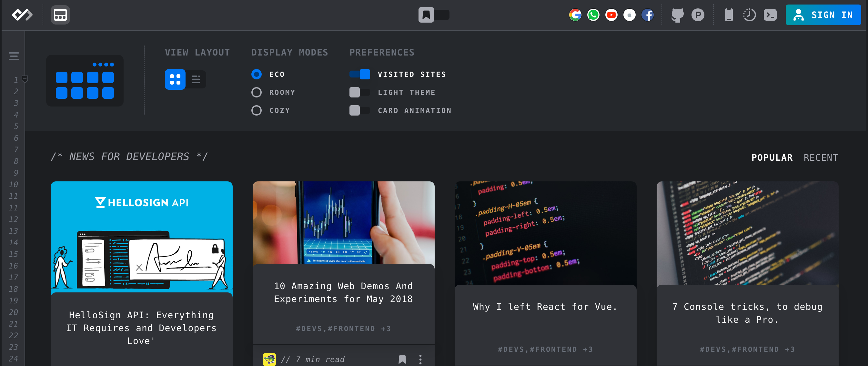Enable the Light Theme toggle
868x366 pixels.
pos(359,92)
